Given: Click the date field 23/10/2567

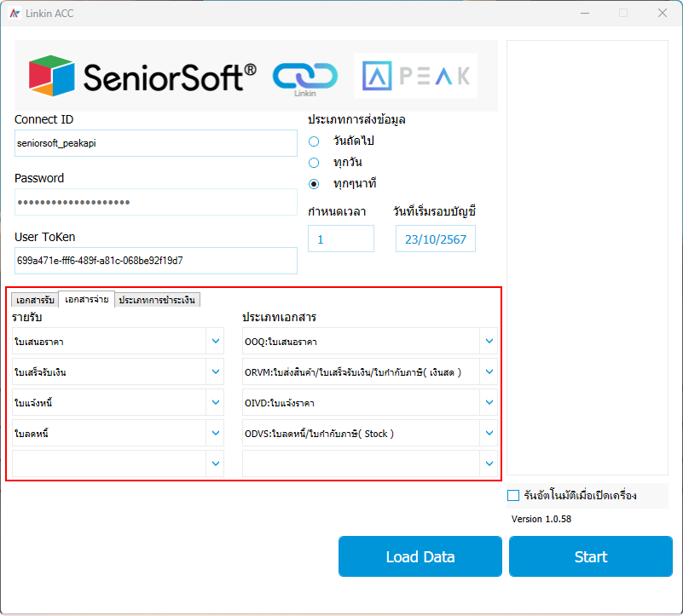Looking at the screenshot, I should [436, 239].
